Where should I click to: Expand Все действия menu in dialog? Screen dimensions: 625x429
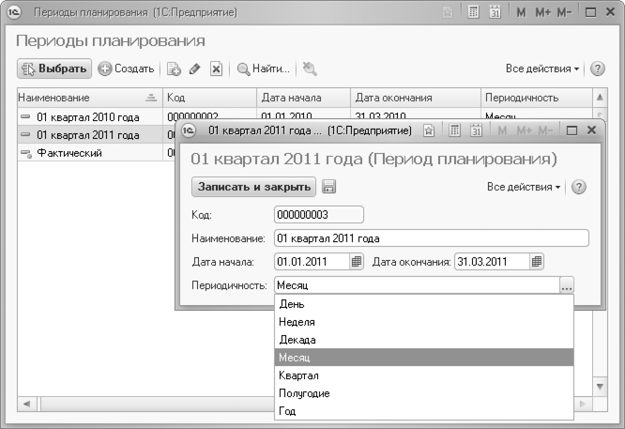coord(523,187)
